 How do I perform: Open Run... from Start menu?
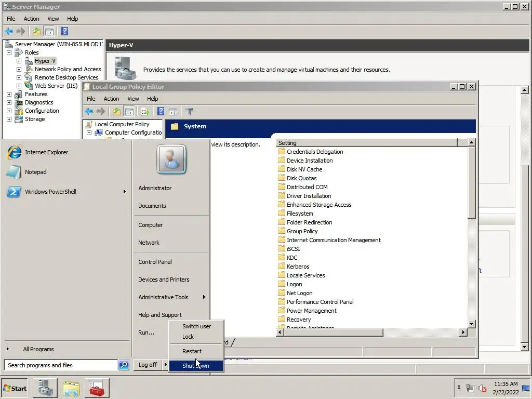click(146, 332)
